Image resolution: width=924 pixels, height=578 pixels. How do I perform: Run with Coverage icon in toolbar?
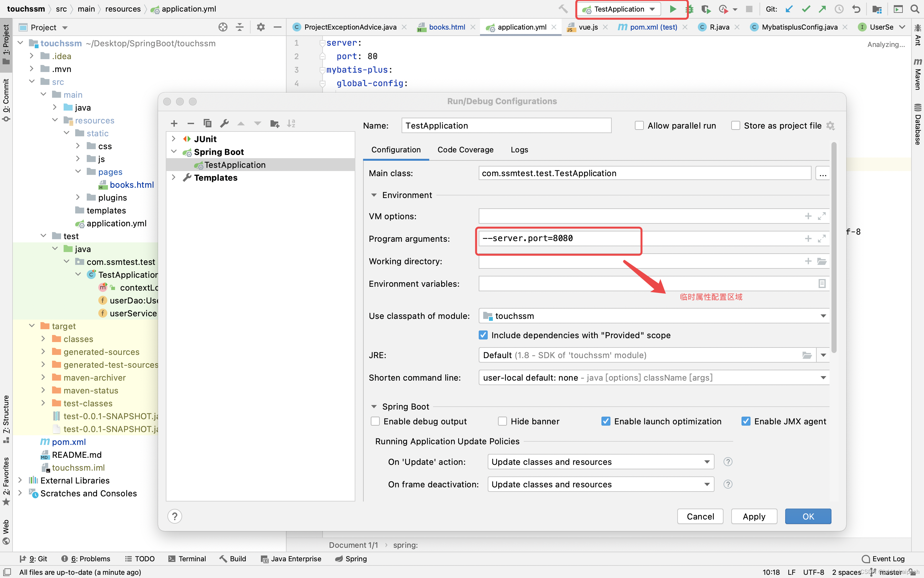(x=706, y=9)
